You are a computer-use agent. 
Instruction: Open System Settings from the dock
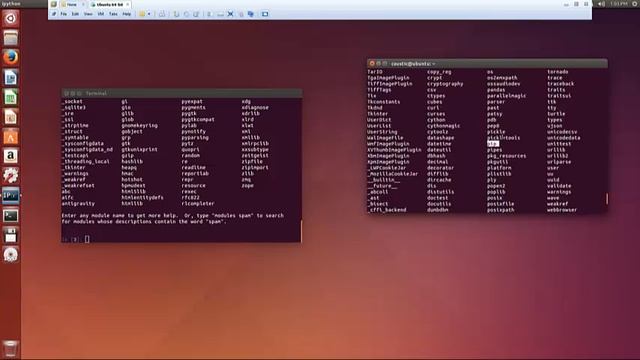pyautogui.click(x=11, y=176)
